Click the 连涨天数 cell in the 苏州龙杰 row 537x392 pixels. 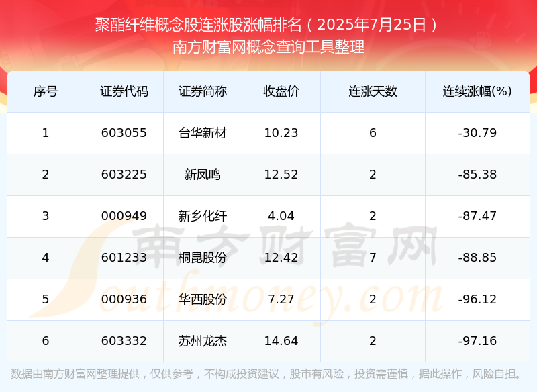coord(373,341)
